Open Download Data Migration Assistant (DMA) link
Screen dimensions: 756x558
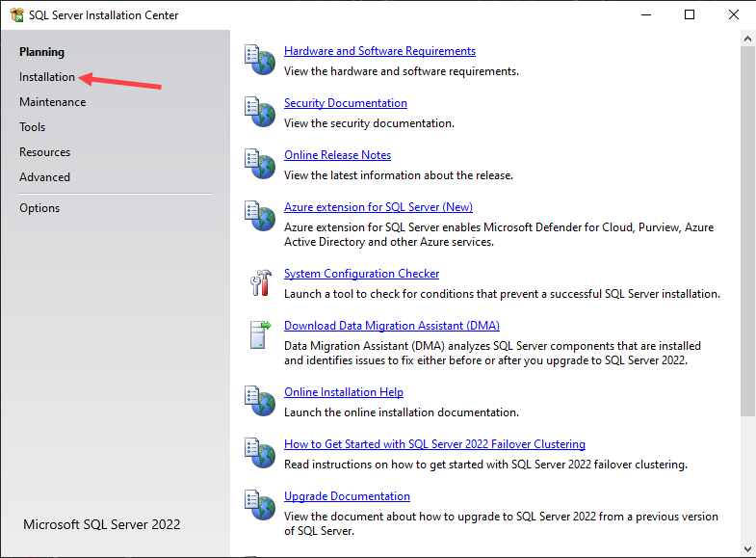tap(392, 326)
